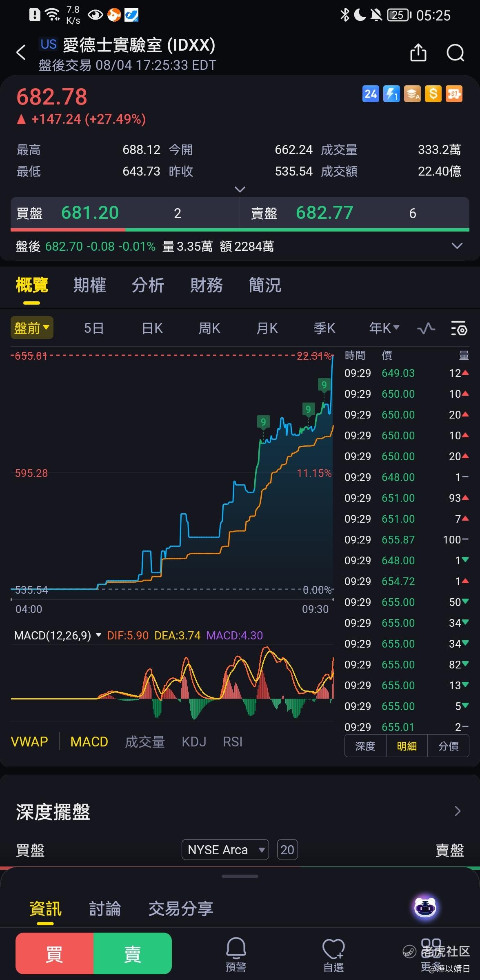Tap the orange ST badge icon
The width and height of the screenshot is (480, 980).
pyautogui.click(x=454, y=94)
